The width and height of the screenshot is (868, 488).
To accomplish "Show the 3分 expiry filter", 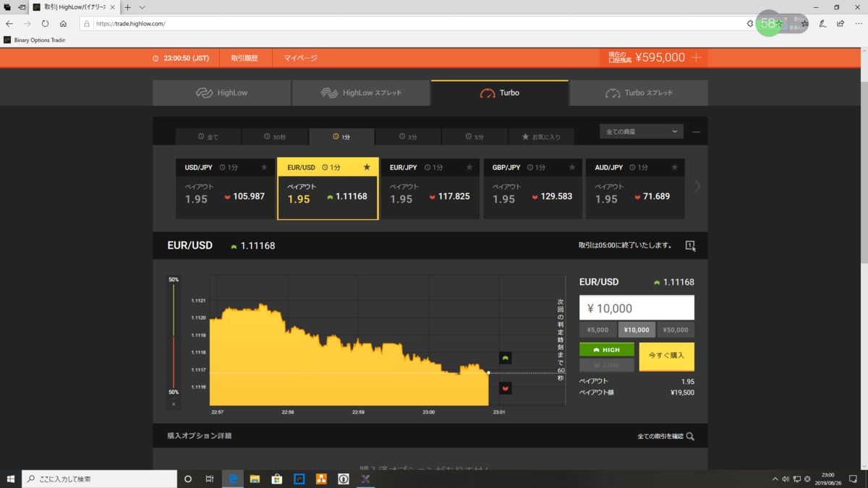I will click(x=408, y=137).
